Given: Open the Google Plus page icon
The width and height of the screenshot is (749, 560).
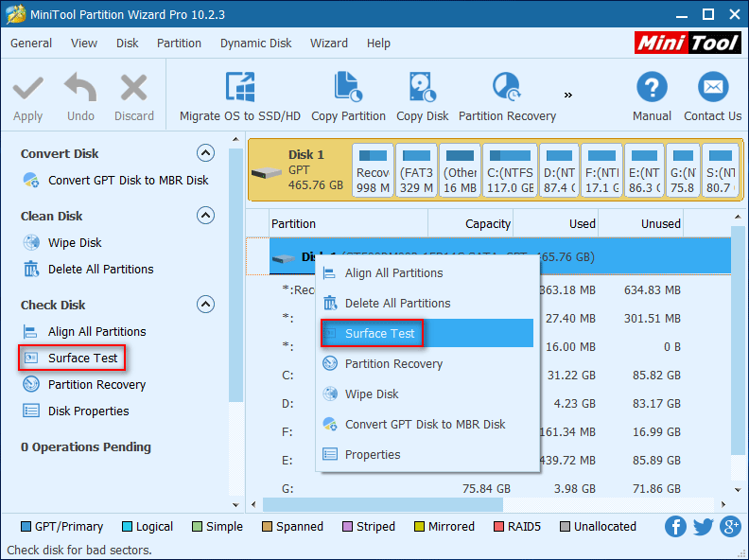Looking at the screenshot, I should pyautogui.click(x=730, y=527).
